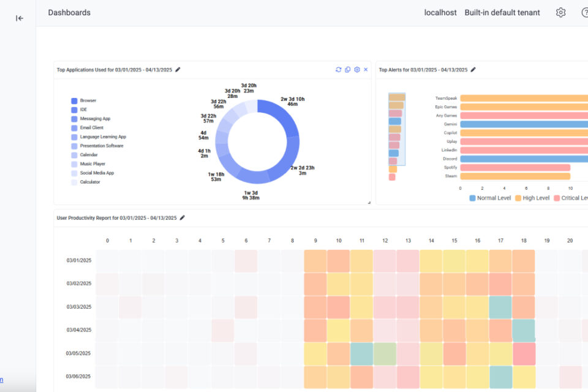Screen dimensions: 588x392
Task: Click the localhost server label
Action: point(440,13)
